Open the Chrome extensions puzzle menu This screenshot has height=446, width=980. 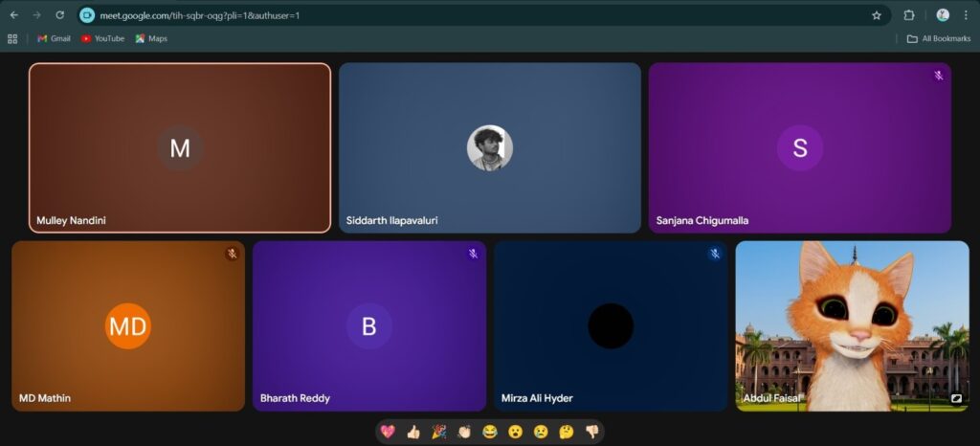[909, 15]
